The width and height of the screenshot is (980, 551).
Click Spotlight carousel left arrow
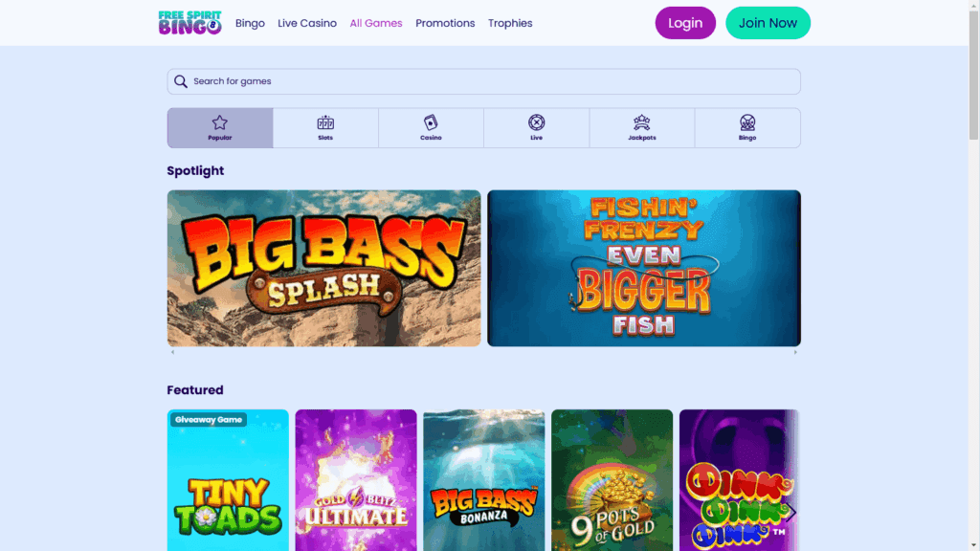(x=172, y=352)
